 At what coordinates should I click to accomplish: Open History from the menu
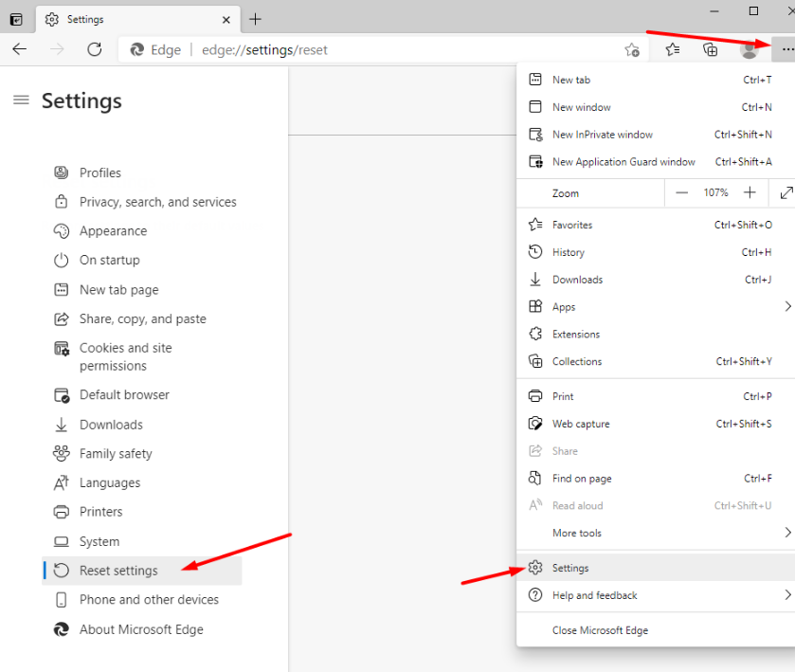[x=655, y=252]
